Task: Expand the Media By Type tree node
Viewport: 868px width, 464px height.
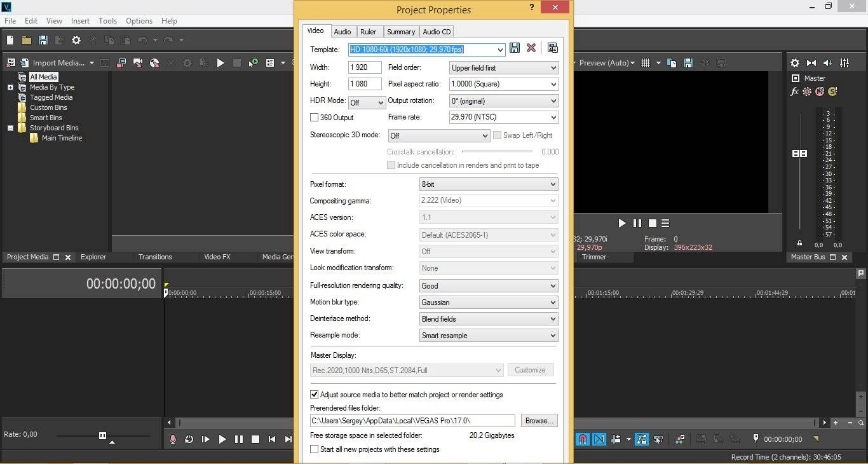Action: [10, 87]
